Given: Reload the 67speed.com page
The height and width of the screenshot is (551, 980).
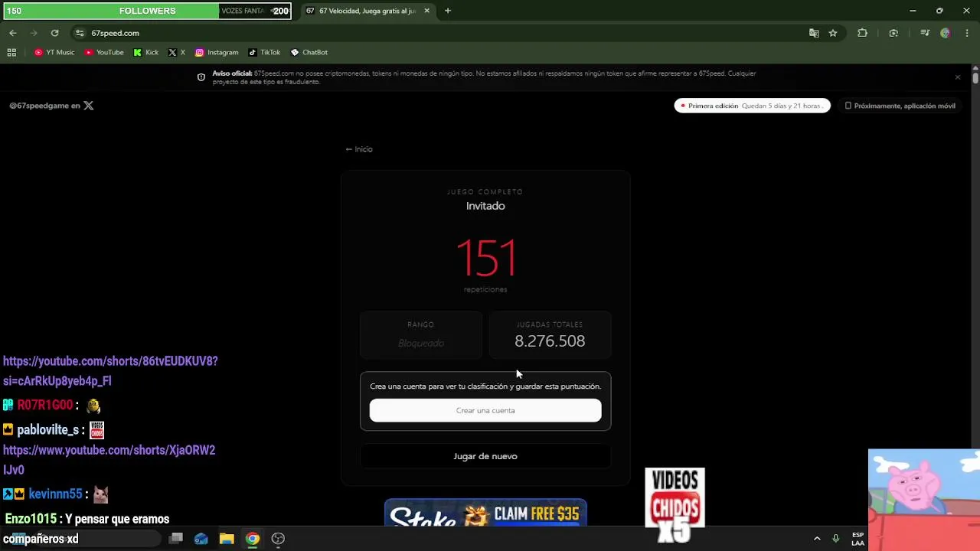Looking at the screenshot, I should coord(54,33).
